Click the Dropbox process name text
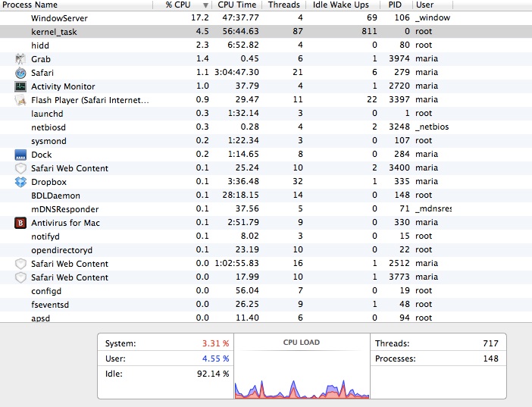This screenshot has width=532, height=407. [x=49, y=182]
